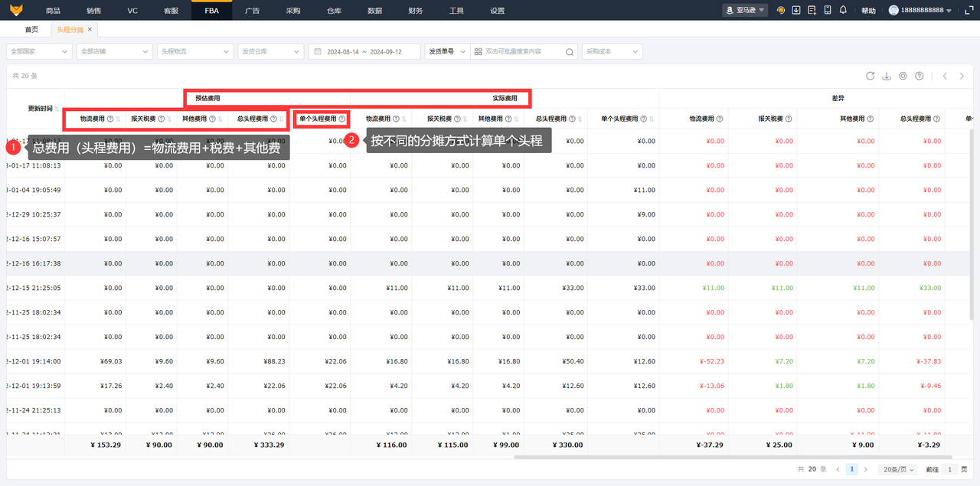The width and height of the screenshot is (980, 486).
Task: Open the 全部店铺 dropdown
Action: (114, 51)
